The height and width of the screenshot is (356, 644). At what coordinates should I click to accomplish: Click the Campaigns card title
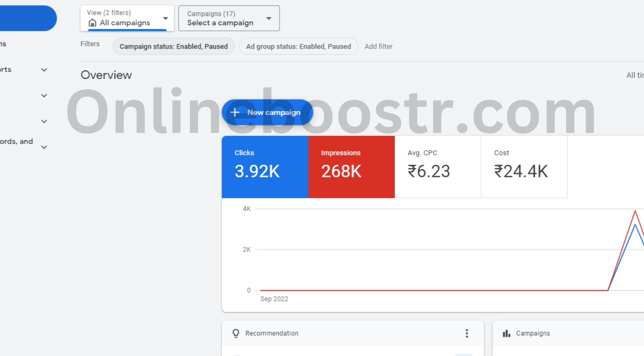pyautogui.click(x=533, y=333)
